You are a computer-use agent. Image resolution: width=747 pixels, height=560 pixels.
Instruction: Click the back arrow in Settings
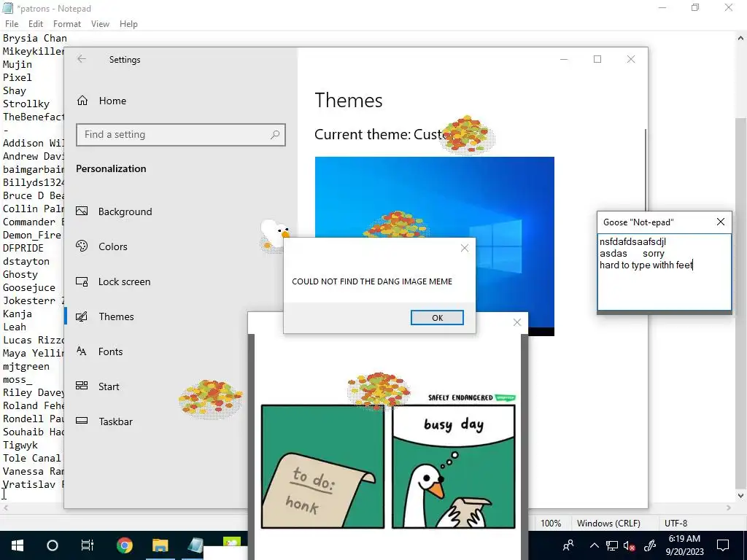82,59
